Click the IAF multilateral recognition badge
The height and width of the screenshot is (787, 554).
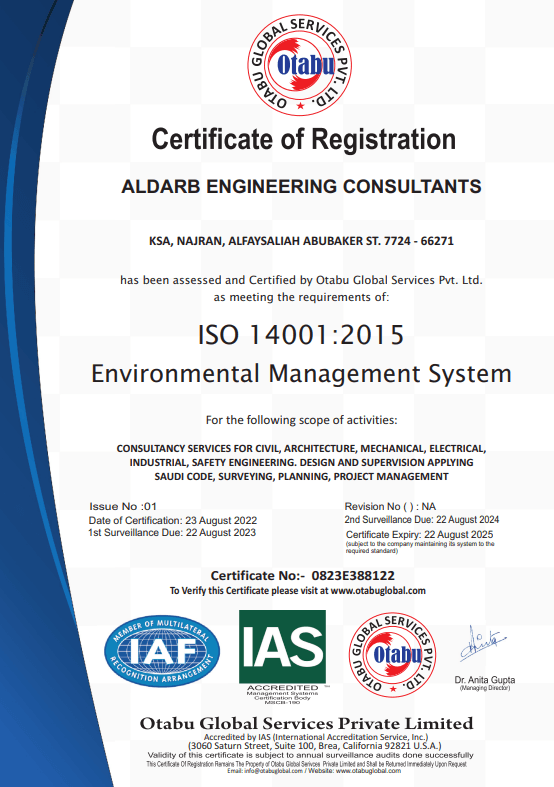(162, 651)
